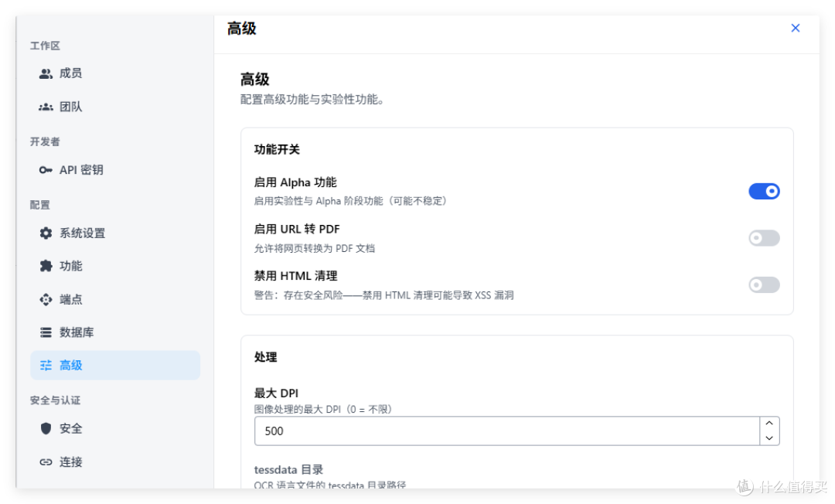The width and height of the screenshot is (835, 504).
Task: Close the 高级 settings dialog
Action: [795, 28]
